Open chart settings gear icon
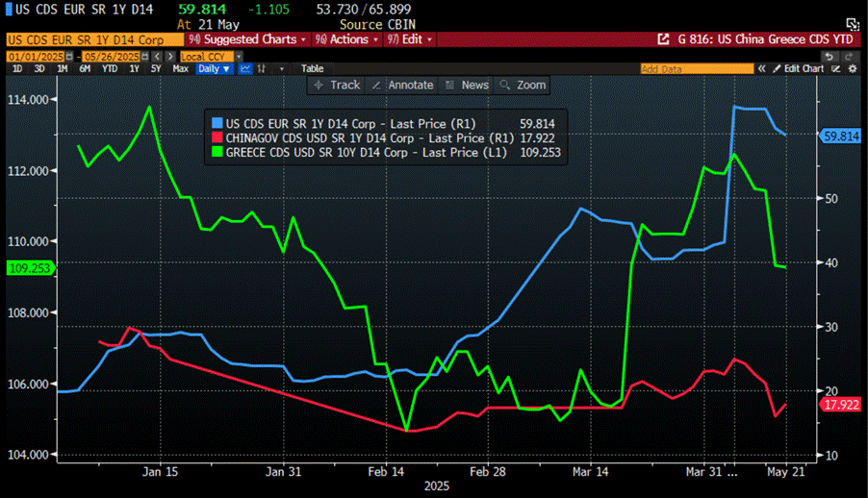Image resolution: width=868 pixels, height=498 pixels. [x=853, y=68]
